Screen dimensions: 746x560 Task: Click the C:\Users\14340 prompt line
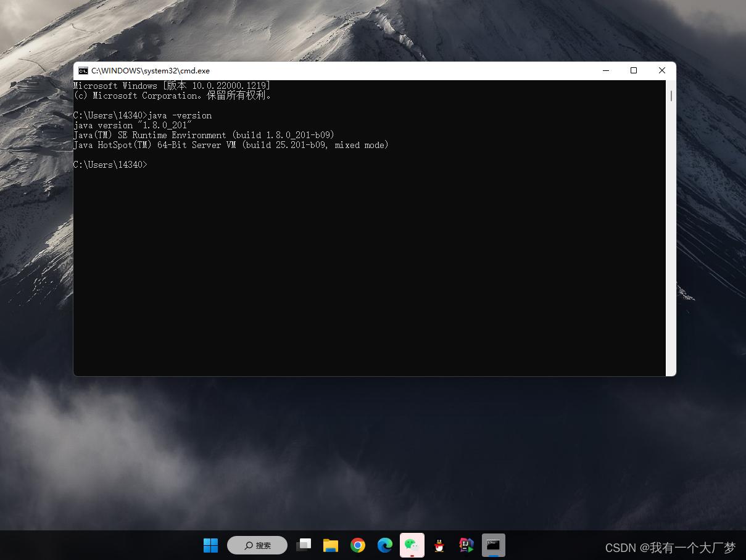tap(110, 165)
